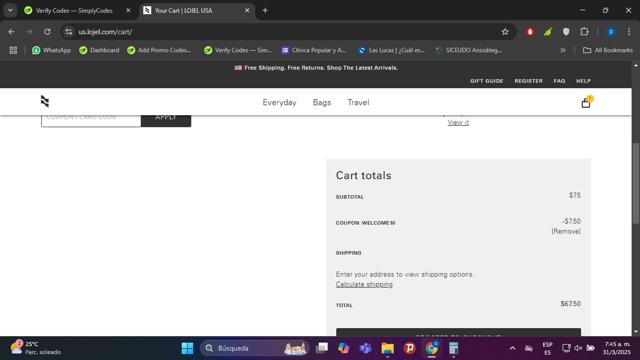640x360 pixels.
Task: Go back to previous page
Action: (x=11, y=32)
